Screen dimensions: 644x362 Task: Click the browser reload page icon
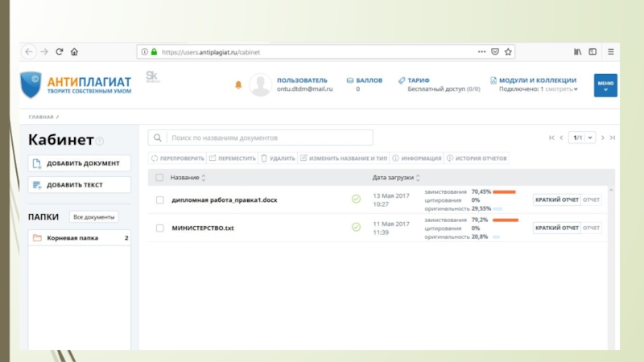pos(59,51)
